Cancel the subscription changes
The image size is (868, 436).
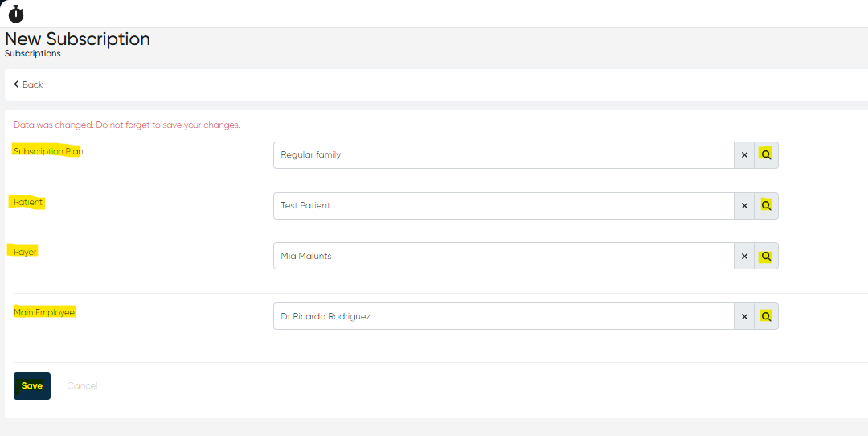click(82, 386)
